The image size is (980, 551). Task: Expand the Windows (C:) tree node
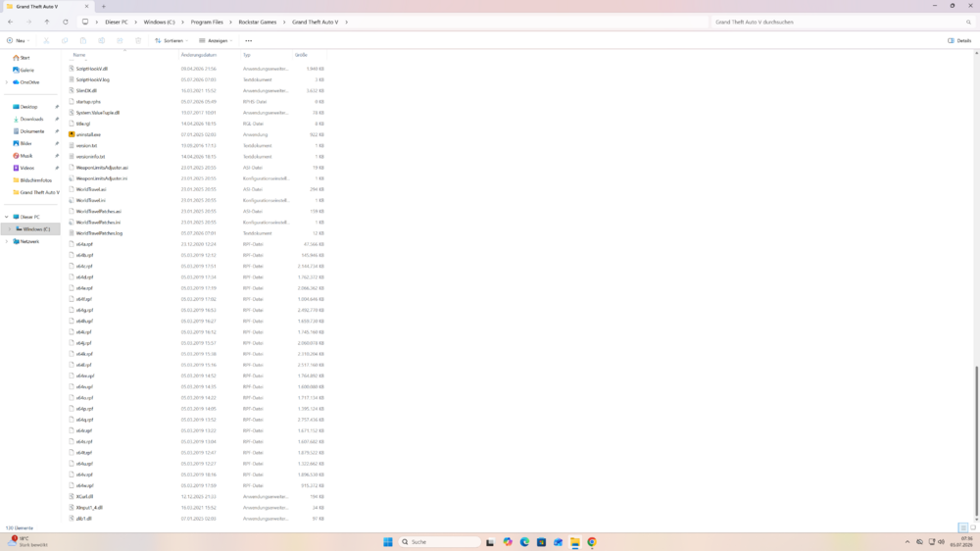point(10,228)
